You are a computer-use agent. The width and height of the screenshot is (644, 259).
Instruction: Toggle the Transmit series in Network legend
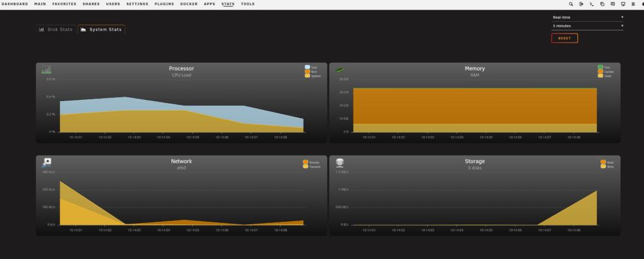point(311,166)
